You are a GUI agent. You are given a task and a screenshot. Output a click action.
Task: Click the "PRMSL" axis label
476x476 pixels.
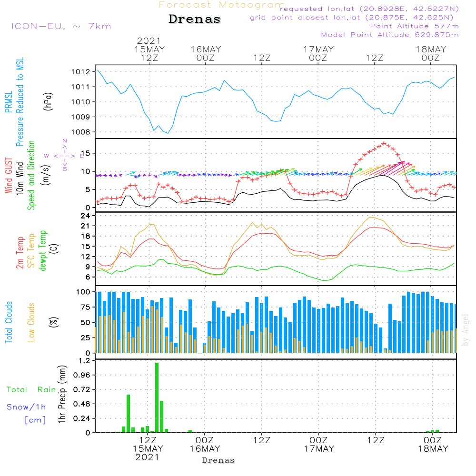coord(9,102)
